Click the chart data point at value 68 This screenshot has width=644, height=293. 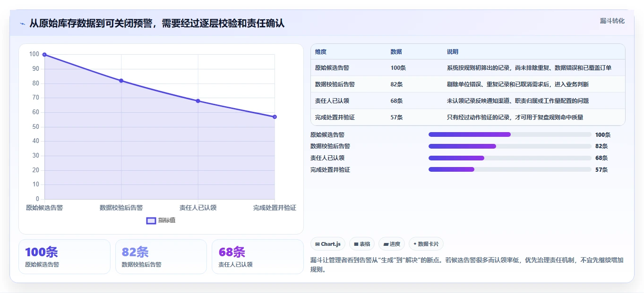(198, 101)
